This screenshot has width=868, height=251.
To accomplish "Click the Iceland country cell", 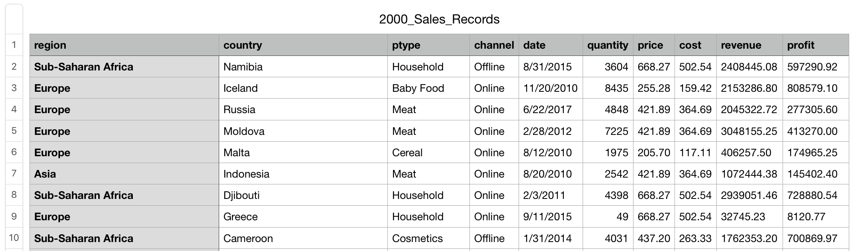I will [x=303, y=88].
